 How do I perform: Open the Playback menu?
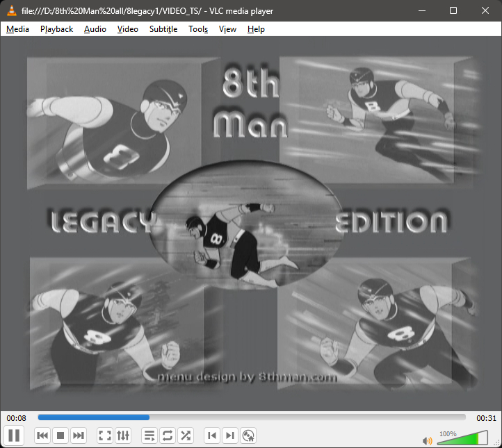[x=56, y=29]
